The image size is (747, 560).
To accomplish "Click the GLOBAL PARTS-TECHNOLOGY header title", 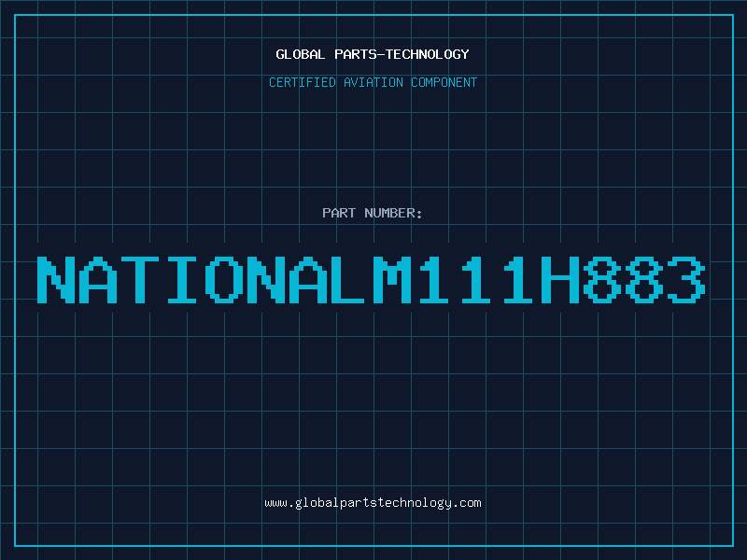I will point(373,54).
